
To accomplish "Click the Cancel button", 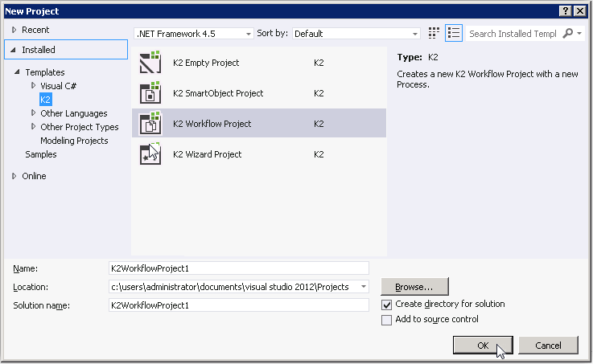I will coord(548,346).
